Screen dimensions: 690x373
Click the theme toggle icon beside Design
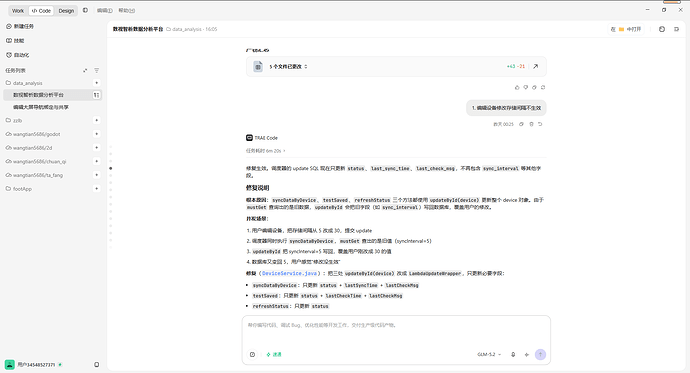85,10
